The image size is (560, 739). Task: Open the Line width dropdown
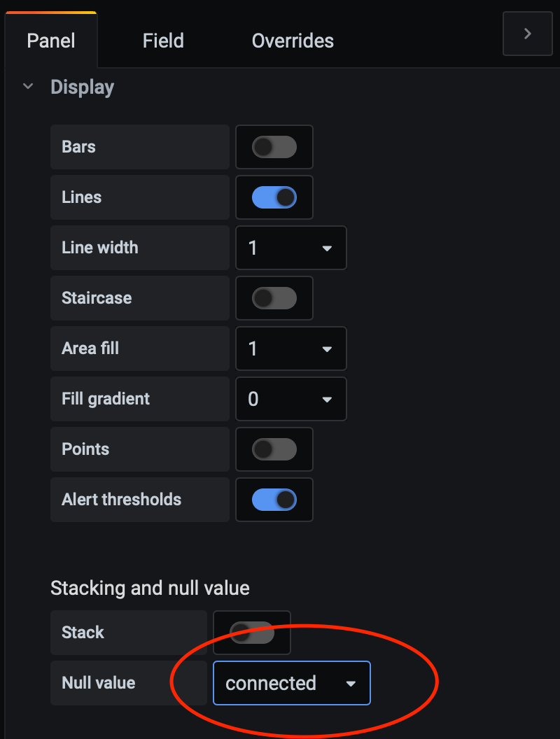(x=290, y=248)
